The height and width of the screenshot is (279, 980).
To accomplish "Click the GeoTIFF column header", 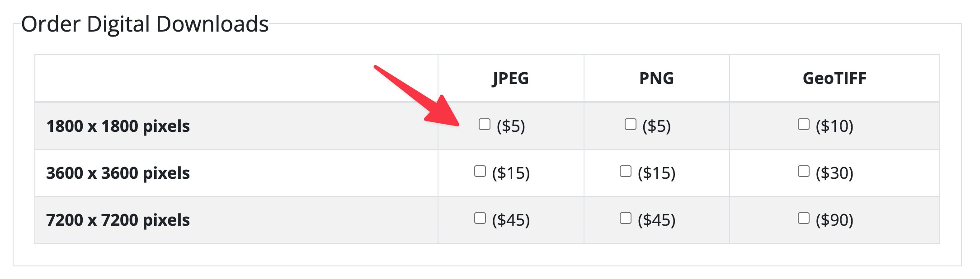I will 834,79.
